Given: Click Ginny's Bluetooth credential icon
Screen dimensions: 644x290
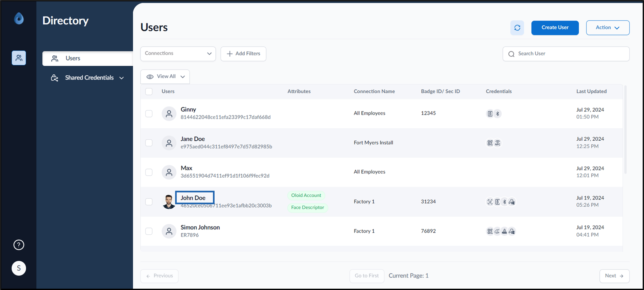Looking at the screenshot, I should point(497,114).
